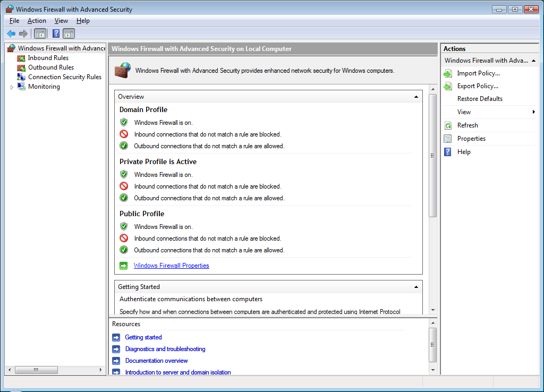Screen dimensions: 544x392
Task: Click the Back arrow toolbar icon
Action: (x=11, y=33)
